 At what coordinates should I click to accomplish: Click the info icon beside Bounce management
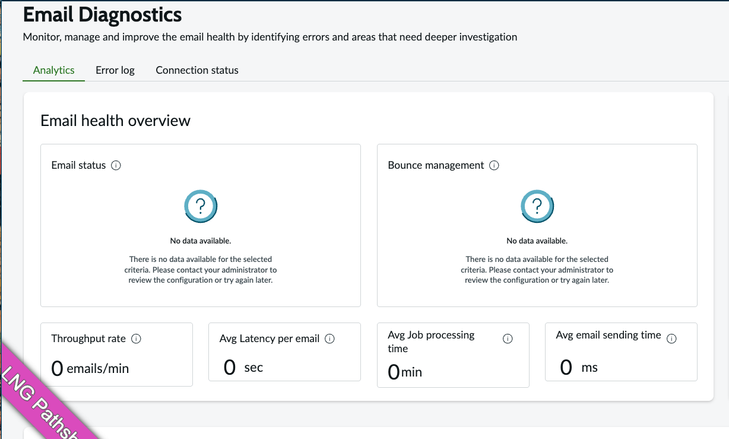coord(494,165)
